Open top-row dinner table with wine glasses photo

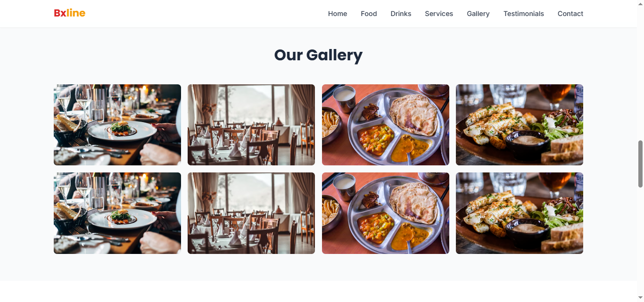(x=117, y=125)
